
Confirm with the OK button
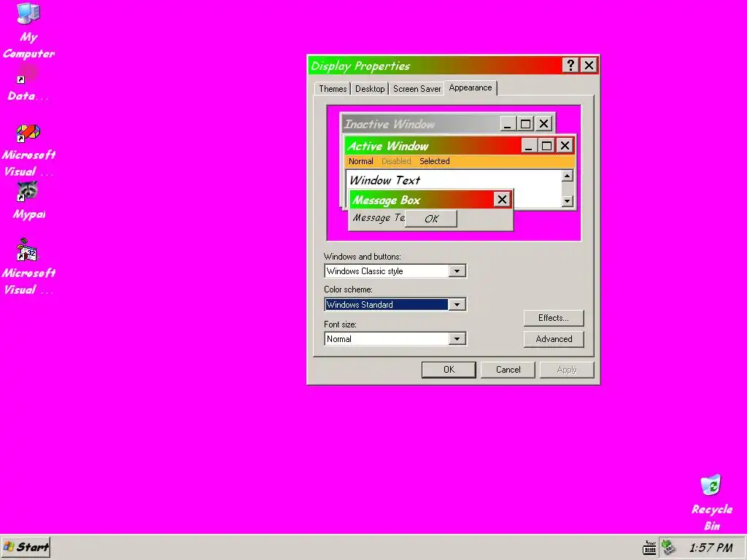click(449, 370)
